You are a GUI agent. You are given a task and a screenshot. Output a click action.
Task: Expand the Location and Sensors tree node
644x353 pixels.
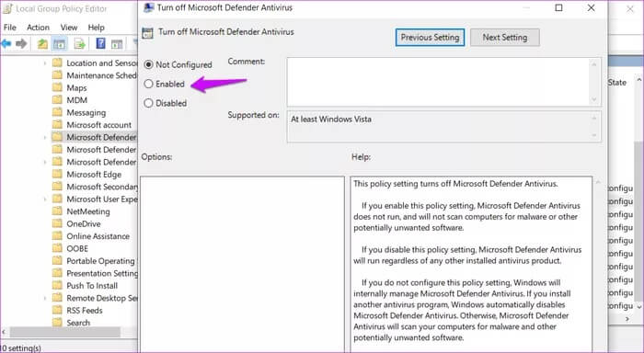[x=45, y=63]
